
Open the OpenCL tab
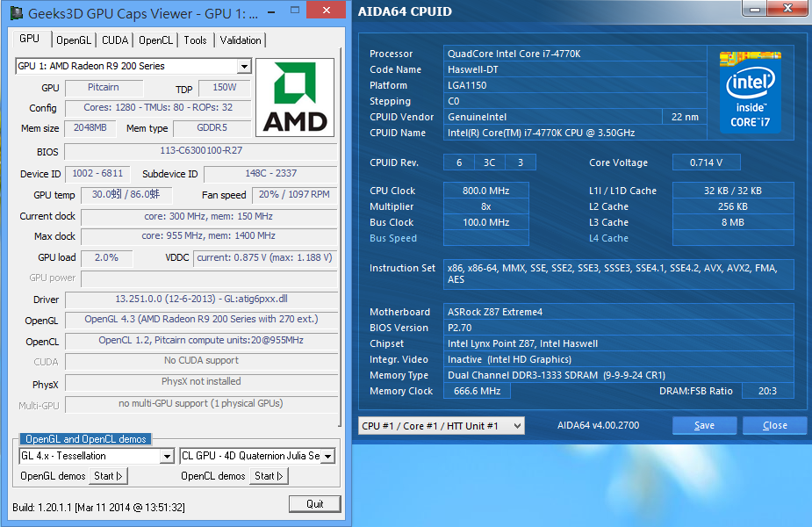[155, 40]
